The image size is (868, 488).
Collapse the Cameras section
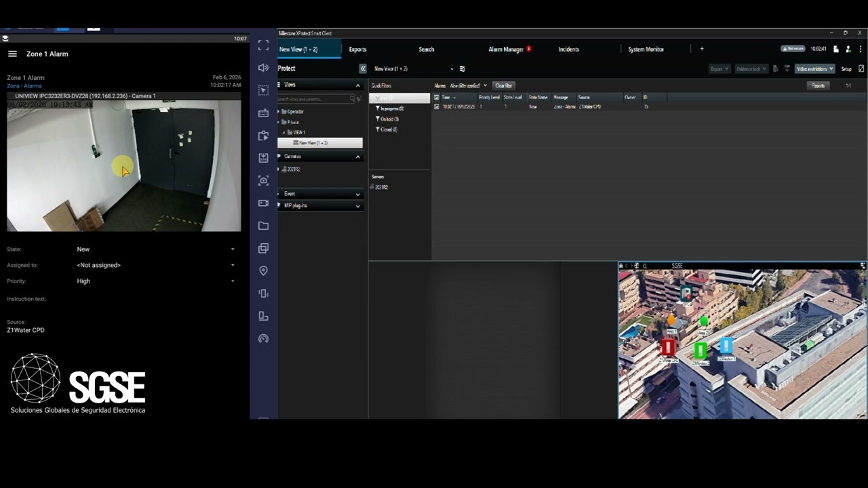pos(358,157)
